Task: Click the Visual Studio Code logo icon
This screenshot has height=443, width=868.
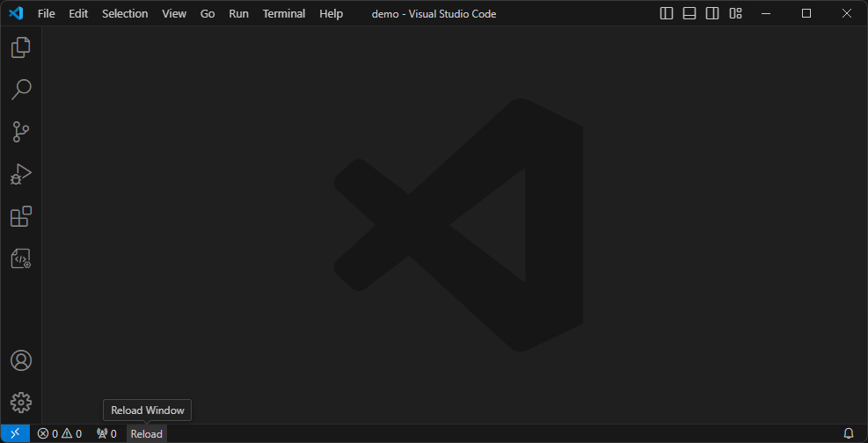Action: [x=16, y=13]
